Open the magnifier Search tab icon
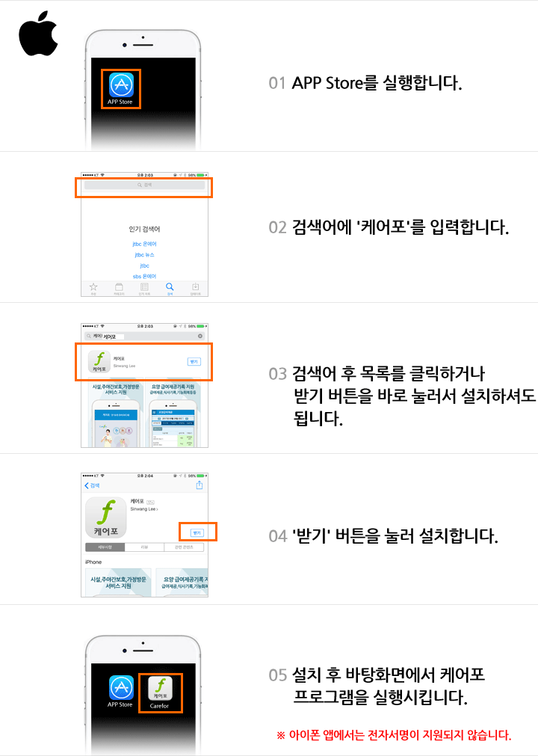Image resolution: width=538 pixels, height=756 pixels. point(170,287)
